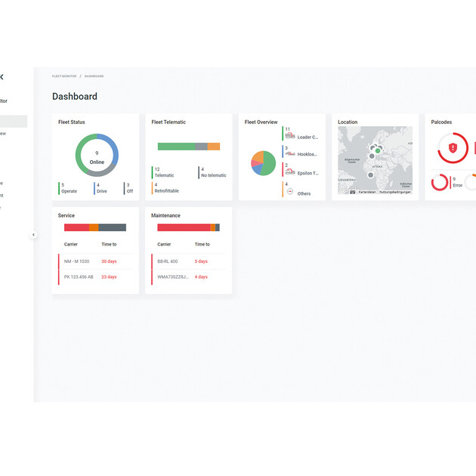
Task: Click the Fleet Status donut chart
Action: (96, 156)
